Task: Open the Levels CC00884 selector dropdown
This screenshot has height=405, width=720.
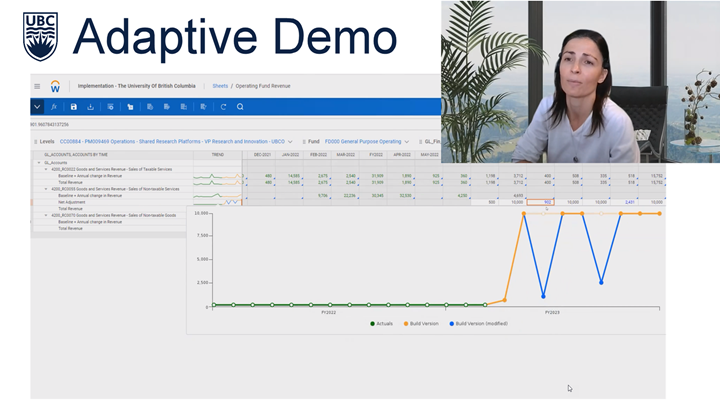Action: (x=290, y=142)
